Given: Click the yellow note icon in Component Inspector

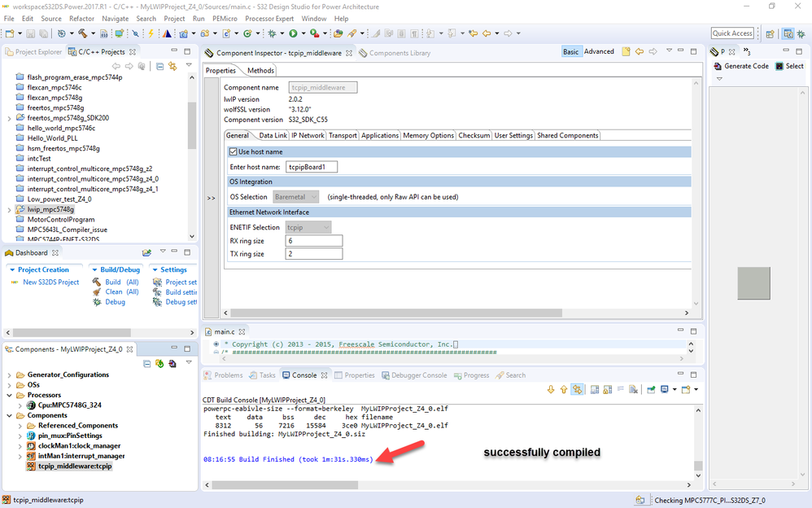Looking at the screenshot, I should [626, 52].
